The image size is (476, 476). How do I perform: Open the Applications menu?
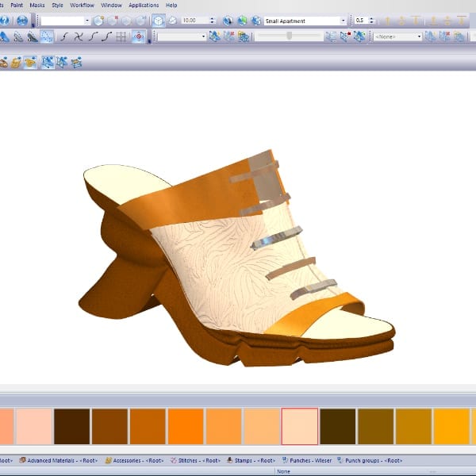point(144,5)
